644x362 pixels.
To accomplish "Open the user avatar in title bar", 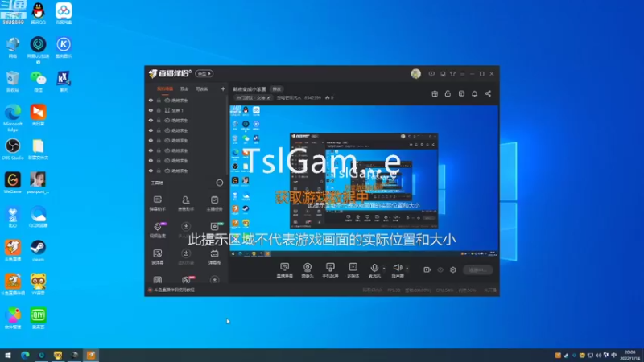I will pos(415,74).
